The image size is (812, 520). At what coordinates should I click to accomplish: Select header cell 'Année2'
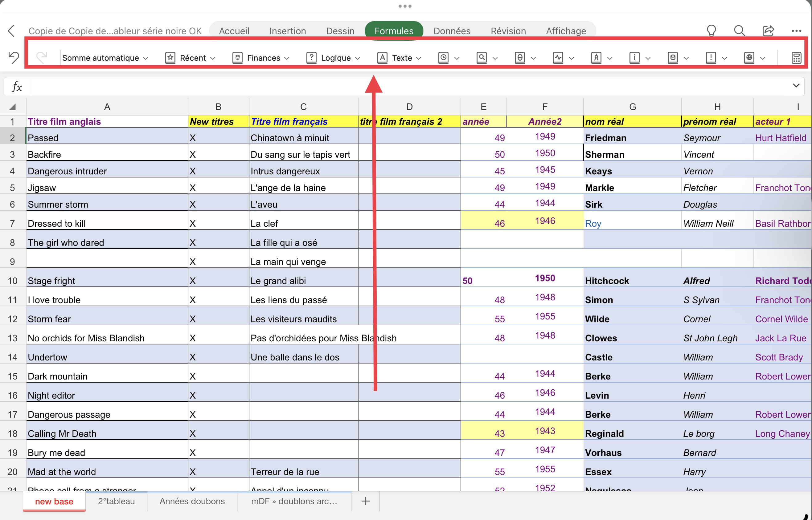(x=544, y=121)
